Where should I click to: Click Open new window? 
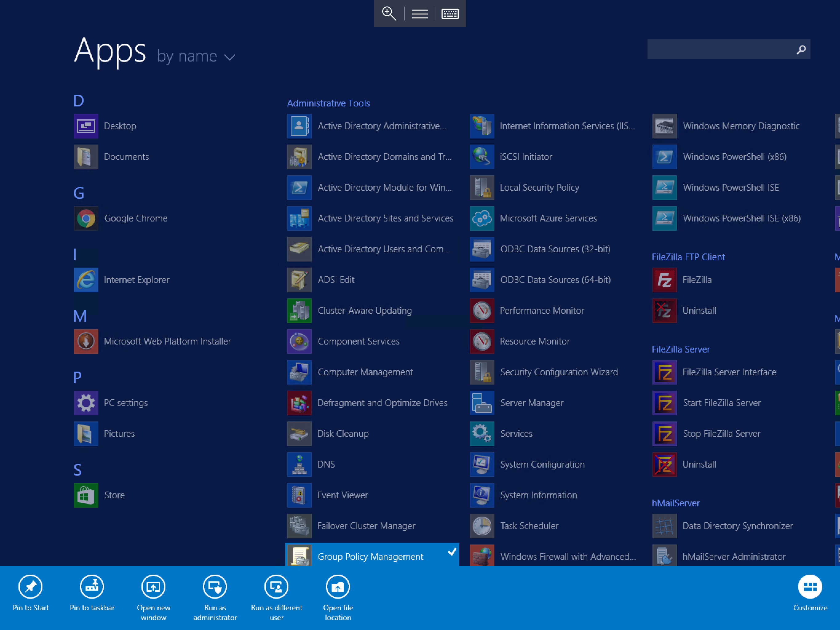click(153, 598)
